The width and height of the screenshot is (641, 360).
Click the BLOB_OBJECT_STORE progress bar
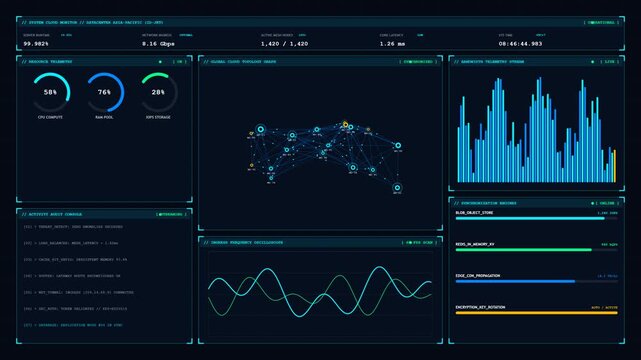pyautogui.click(x=536, y=219)
